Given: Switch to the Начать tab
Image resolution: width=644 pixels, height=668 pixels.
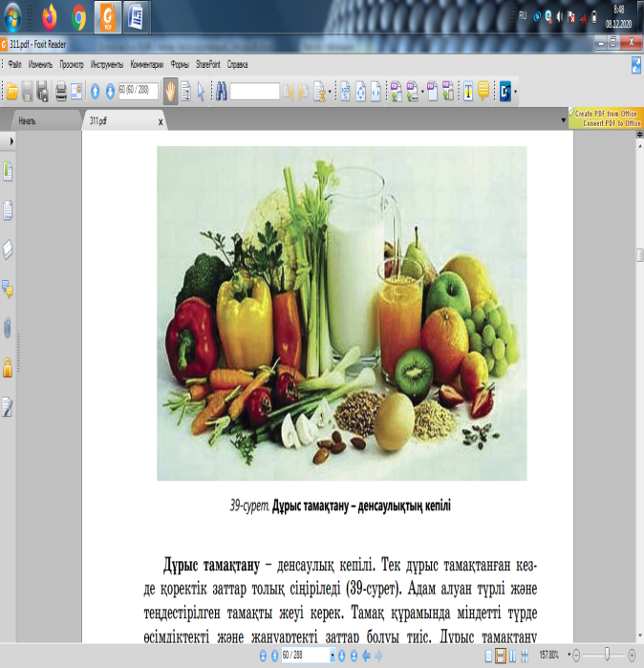Looking at the screenshot, I should coord(27,121).
